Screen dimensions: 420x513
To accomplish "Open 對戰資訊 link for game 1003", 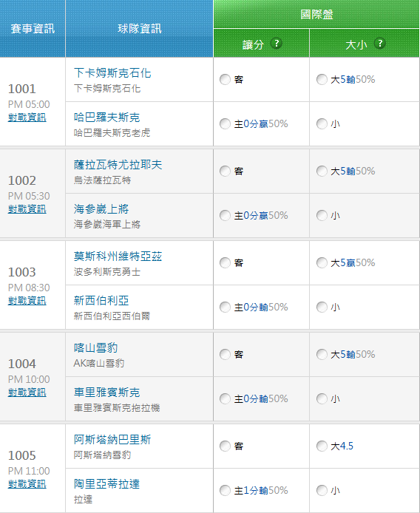I will coord(27,301).
